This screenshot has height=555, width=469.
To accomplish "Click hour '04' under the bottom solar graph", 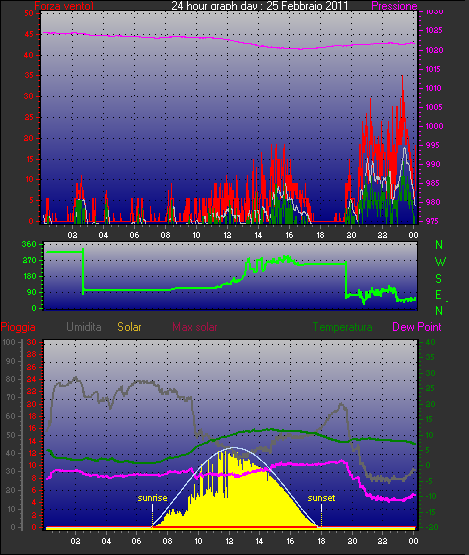I will tap(106, 541).
